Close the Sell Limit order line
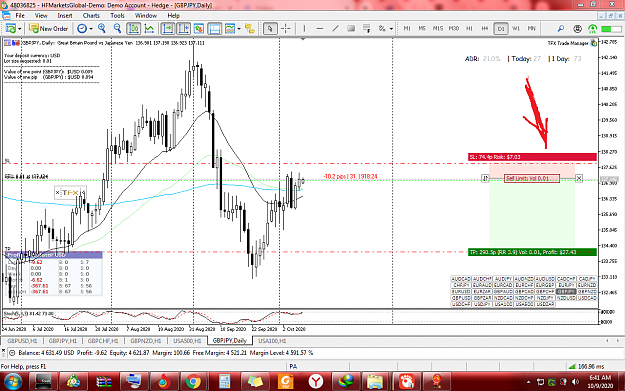 [579, 178]
